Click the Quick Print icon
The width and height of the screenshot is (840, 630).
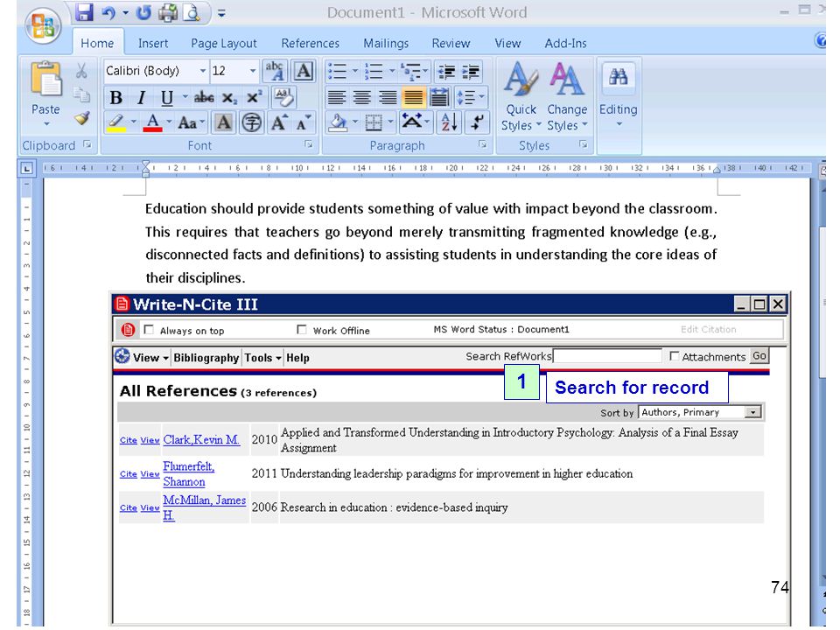point(168,12)
